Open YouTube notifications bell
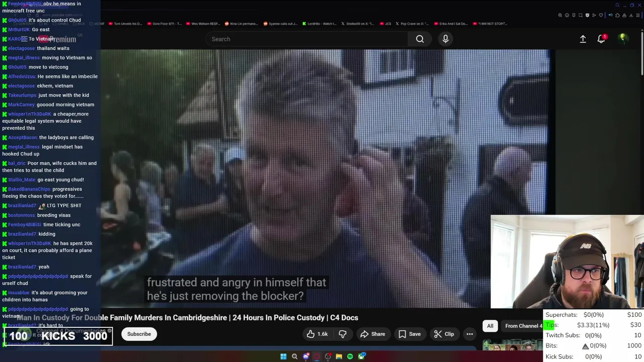Viewport: 644px width, 362px height. tap(601, 39)
